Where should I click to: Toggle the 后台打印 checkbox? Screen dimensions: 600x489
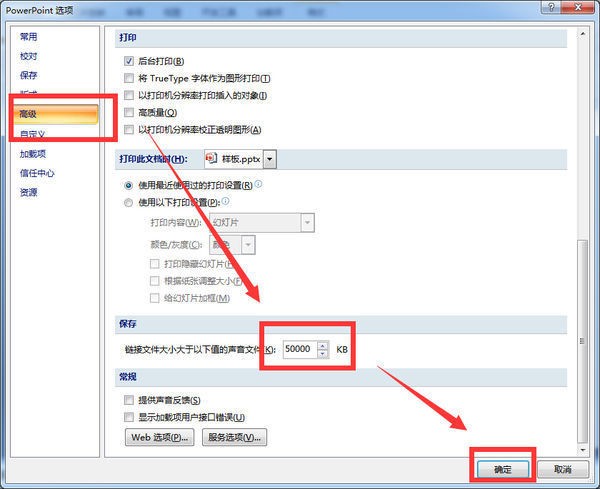[x=129, y=61]
